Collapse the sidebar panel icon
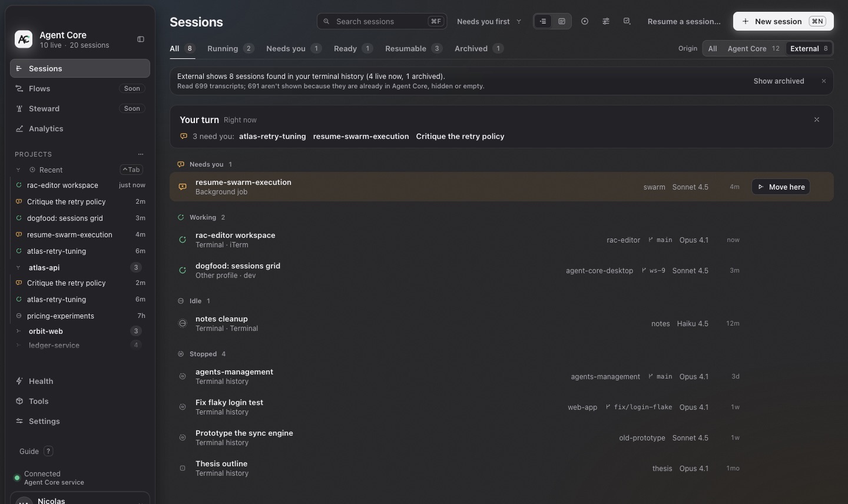Image resolution: width=848 pixels, height=504 pixels. tap(141, 39)
